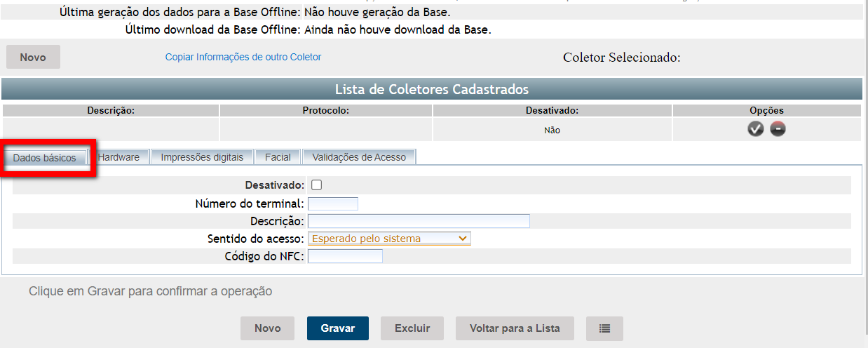Click into the Descrição text field
This screenshot has width=868, height=348.
(x=419, y=221)
